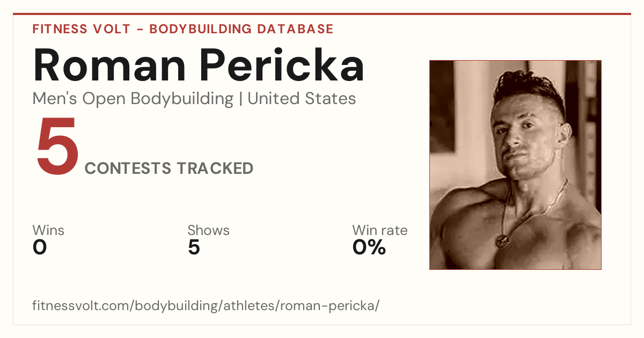Select the 0% win rate value

[369, 247]
